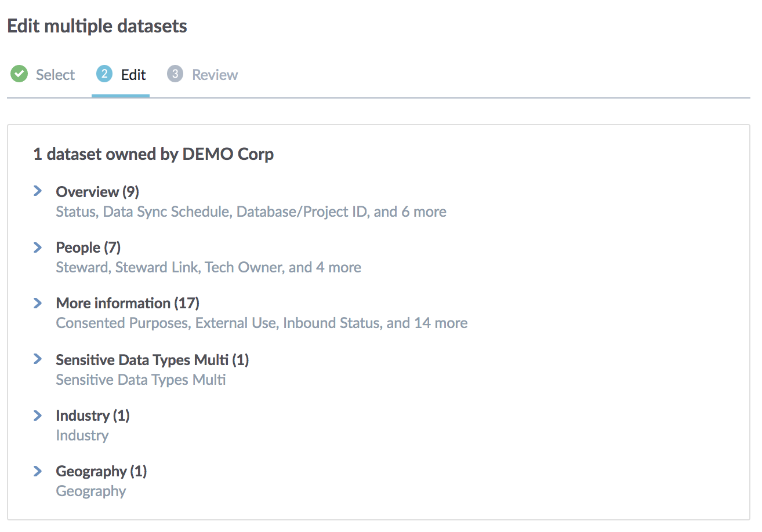Viewport: 762px width, 532px height.
Task: Click the gray Geography subtitle text
Action: (91, 491)
